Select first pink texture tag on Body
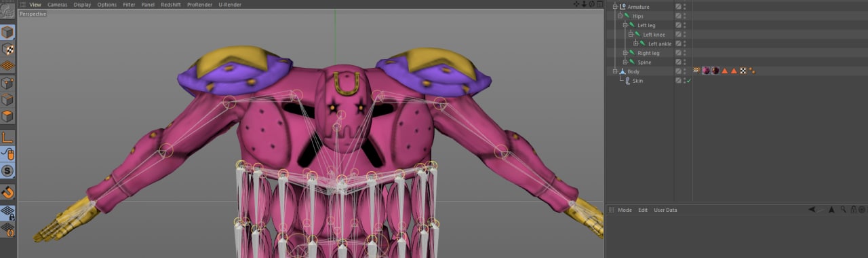 [x=706, y=71]
